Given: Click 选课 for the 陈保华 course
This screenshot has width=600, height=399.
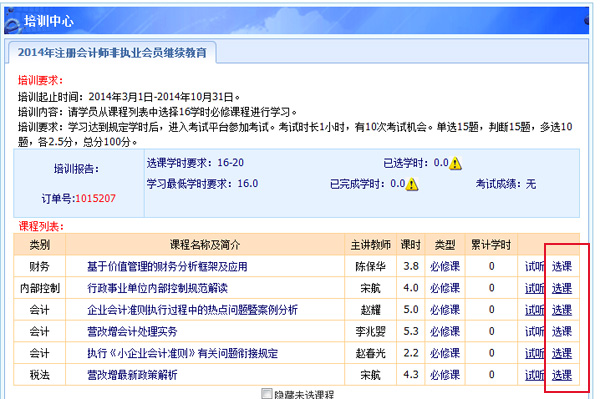Looking at the screenshot, I should [562, 266].
